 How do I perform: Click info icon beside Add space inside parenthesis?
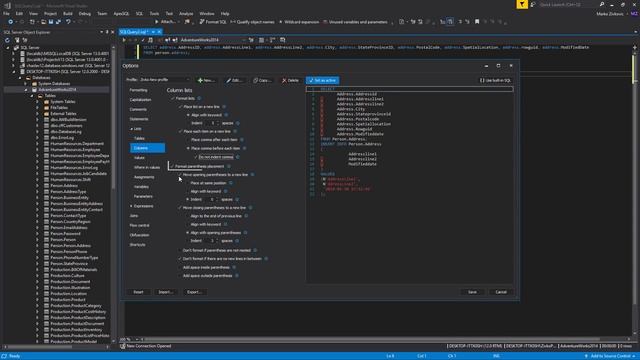click(234, 268)
